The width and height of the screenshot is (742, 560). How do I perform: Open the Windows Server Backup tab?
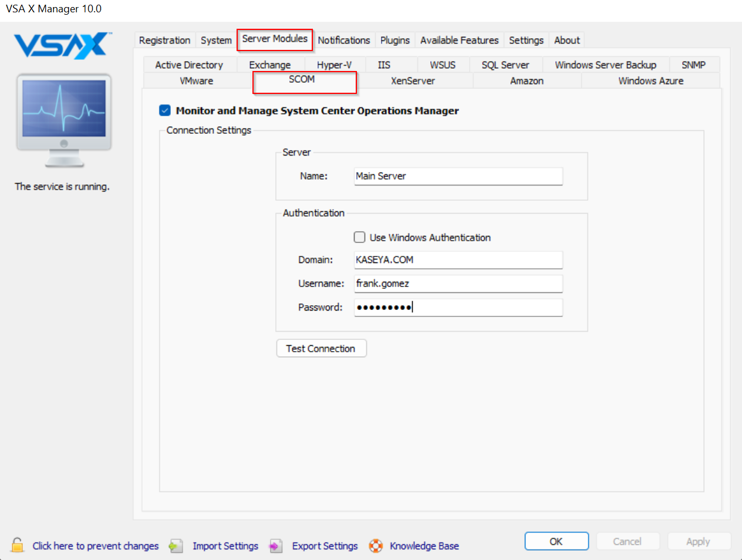(x=606, y=65)
